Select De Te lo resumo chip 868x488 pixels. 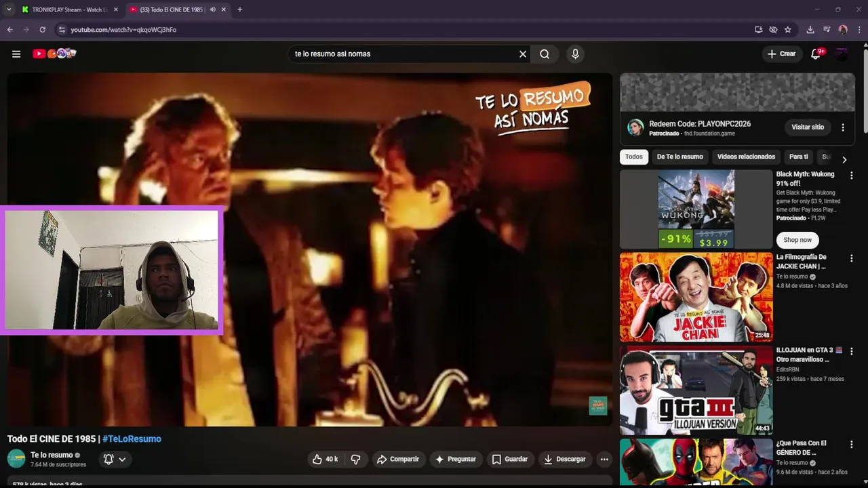pyautogui.click(x=679, y=157)
